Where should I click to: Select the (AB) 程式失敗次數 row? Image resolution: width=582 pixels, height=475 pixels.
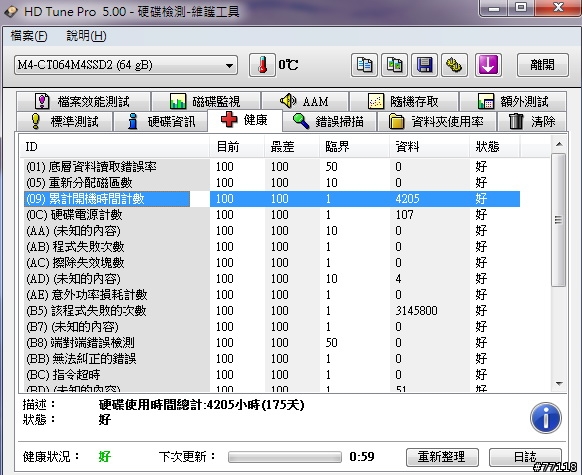point(272,246)
